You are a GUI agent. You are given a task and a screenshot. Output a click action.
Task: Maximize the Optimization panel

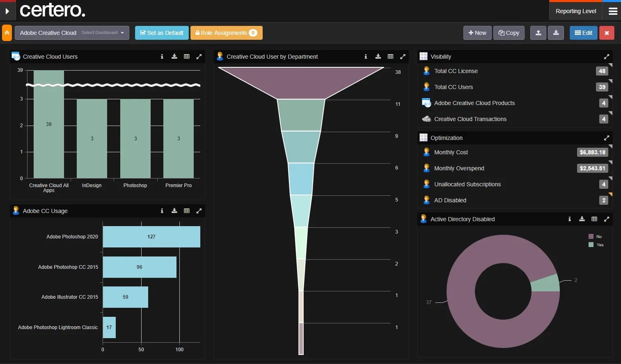607,138
